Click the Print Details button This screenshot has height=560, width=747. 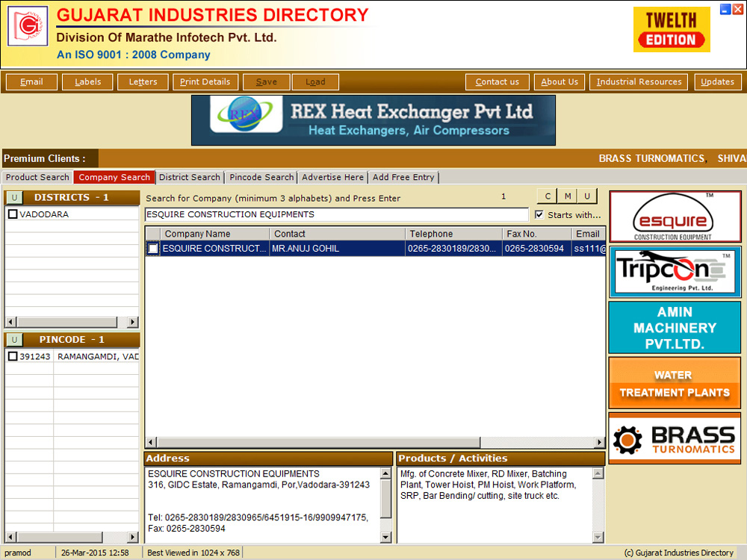point(205,82)
